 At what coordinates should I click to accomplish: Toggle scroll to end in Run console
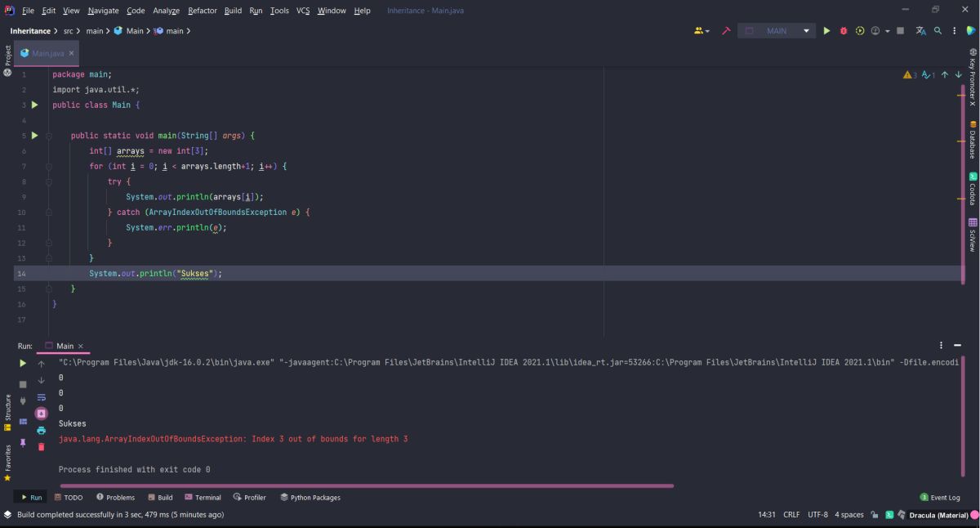tap(42, 414)
